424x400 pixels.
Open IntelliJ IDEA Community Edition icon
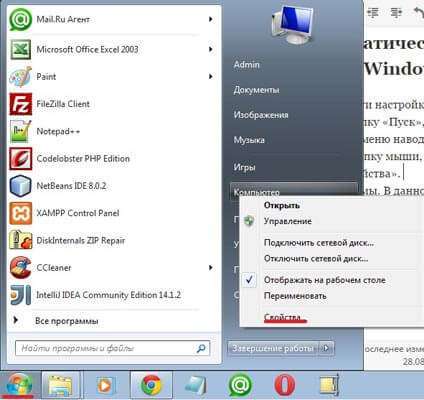click(x=20, y=295)
